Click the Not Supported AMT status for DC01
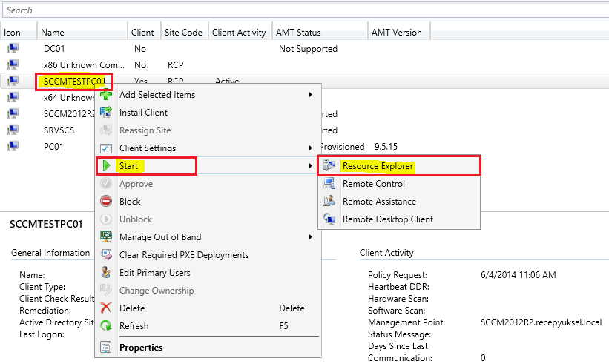The image size is (609, 364). click(308, 49)
